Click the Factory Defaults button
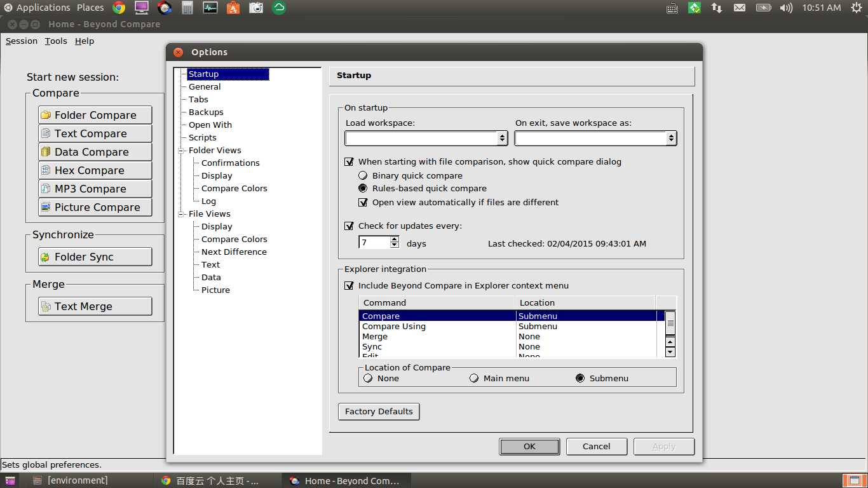868x488 pixels. [x=379, y=412]
